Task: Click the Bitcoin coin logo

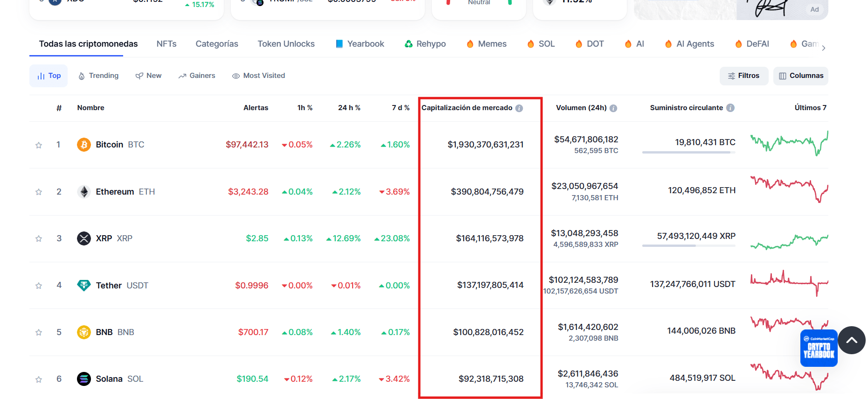Action: click(x=84, y=145)
